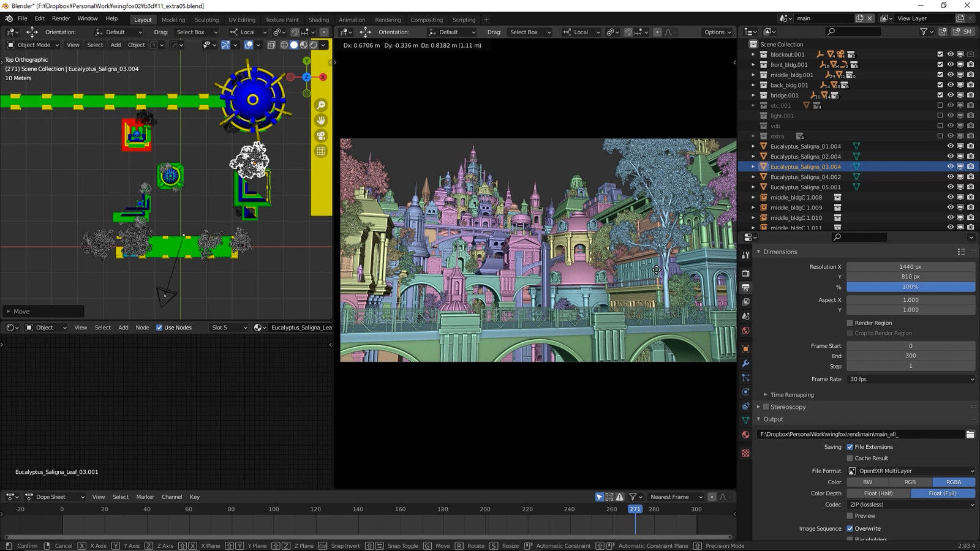Open the Object Constraint properties tab icon
The width and height of the screenshot is (980, 551).
[745, 407]
